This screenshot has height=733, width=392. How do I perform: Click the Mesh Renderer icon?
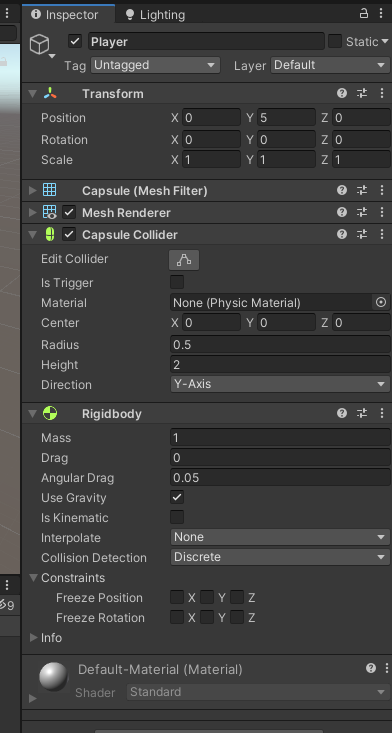[50, 212]
